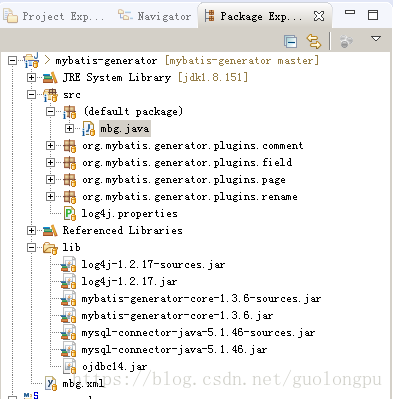Screen dimensions: 393x399
Task: Click the grayed focus task icon
Action: (346, 42)
